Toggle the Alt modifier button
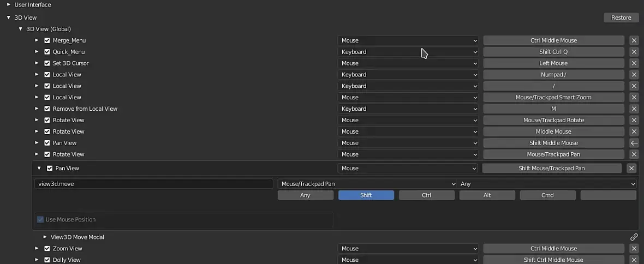Image resolution: width=644 pixels, height=264 pixels. point(487,195)
